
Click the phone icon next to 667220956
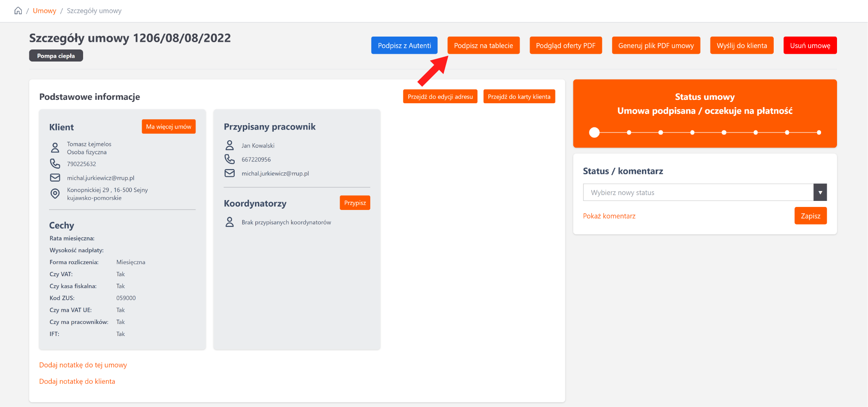click(x=230, y=160)
